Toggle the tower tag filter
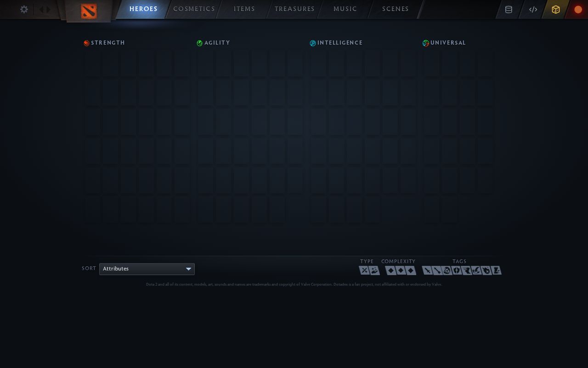Screen dimensions: 588x368 [x=497, y=270]
